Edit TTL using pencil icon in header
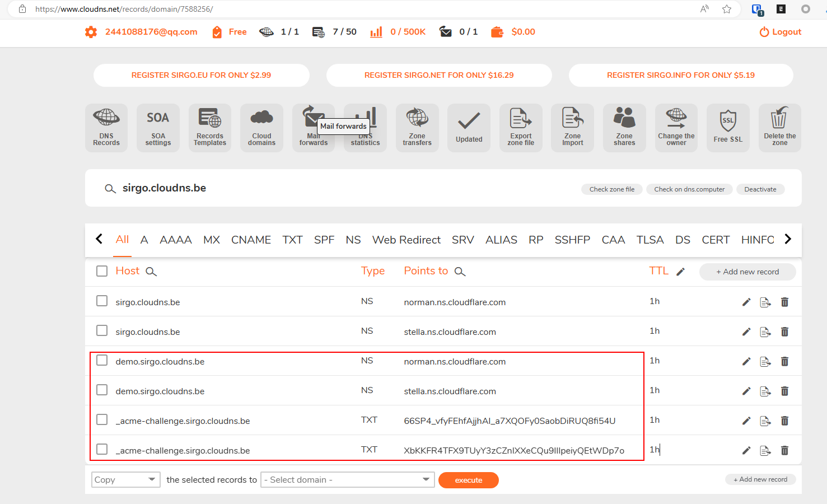The width and height of the screenshot is (827, 504). pos(680,272)
